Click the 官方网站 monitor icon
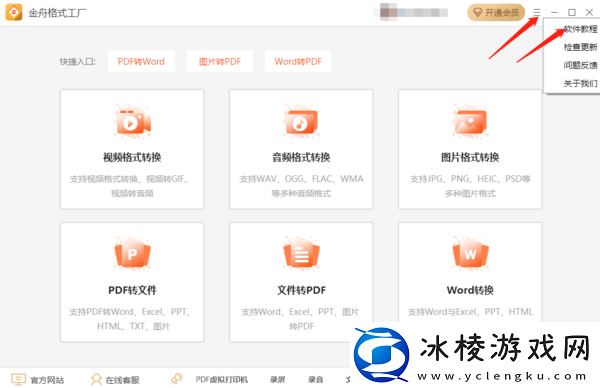This screenshot has height=388, width=600. tap(18, 379)
